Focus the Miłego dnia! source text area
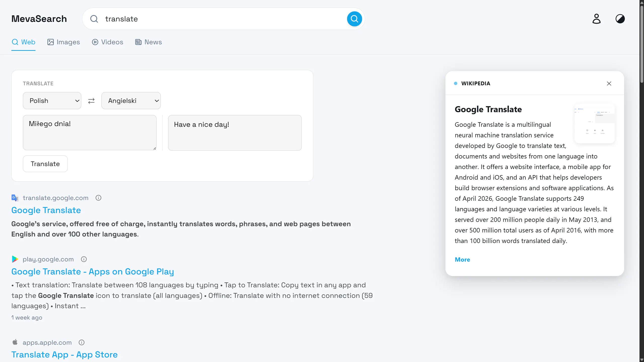The image size is (644, 362). [x=90, y=133]
